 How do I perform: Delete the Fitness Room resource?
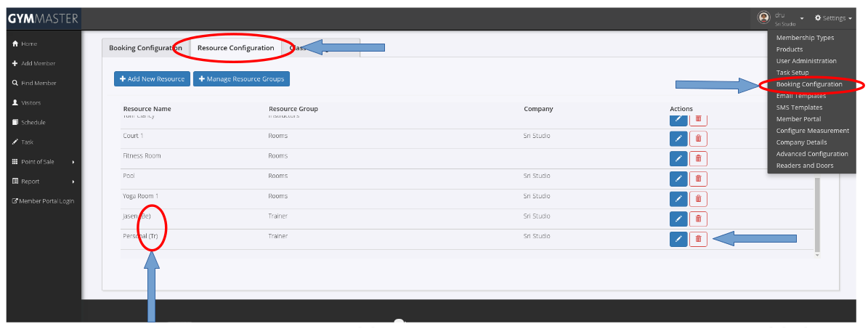tap(698, 158)
